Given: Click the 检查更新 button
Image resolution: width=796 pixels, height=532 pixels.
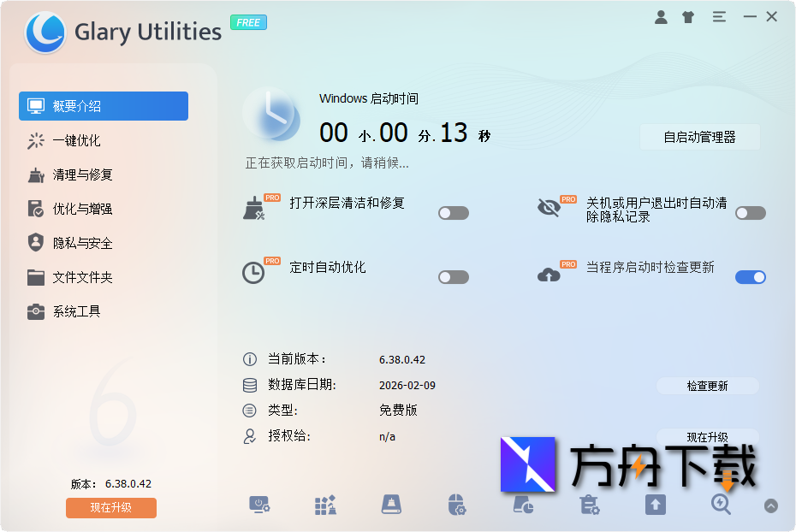Looking at the screenshot, I should pyautogui.click(x=707, y=386).
